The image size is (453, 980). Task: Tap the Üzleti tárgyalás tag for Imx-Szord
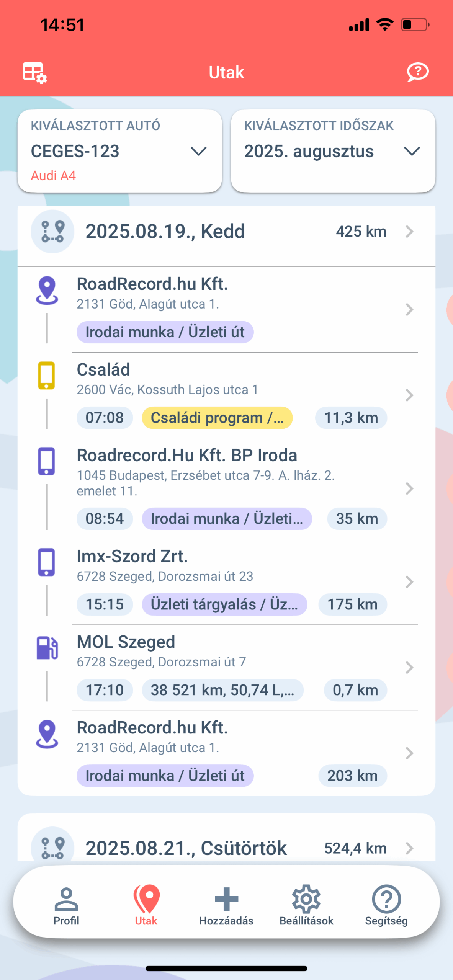coord(224,604)
